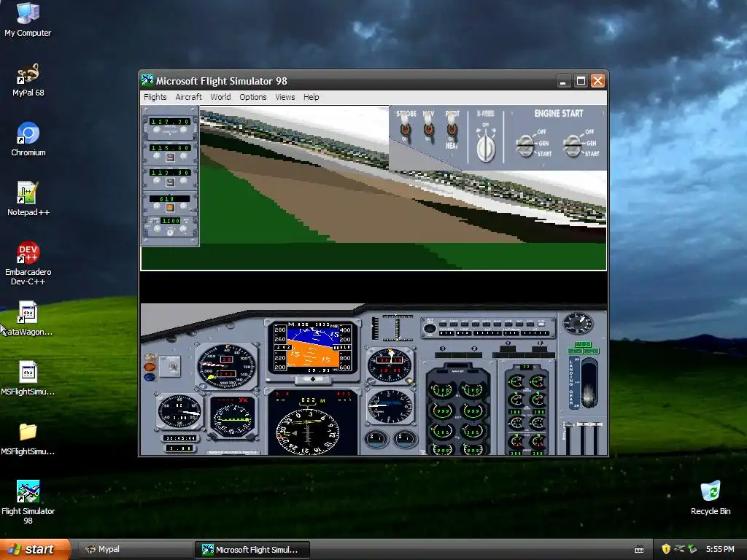Click the right N2 engine gauge
747x560 pixels.
473,431
